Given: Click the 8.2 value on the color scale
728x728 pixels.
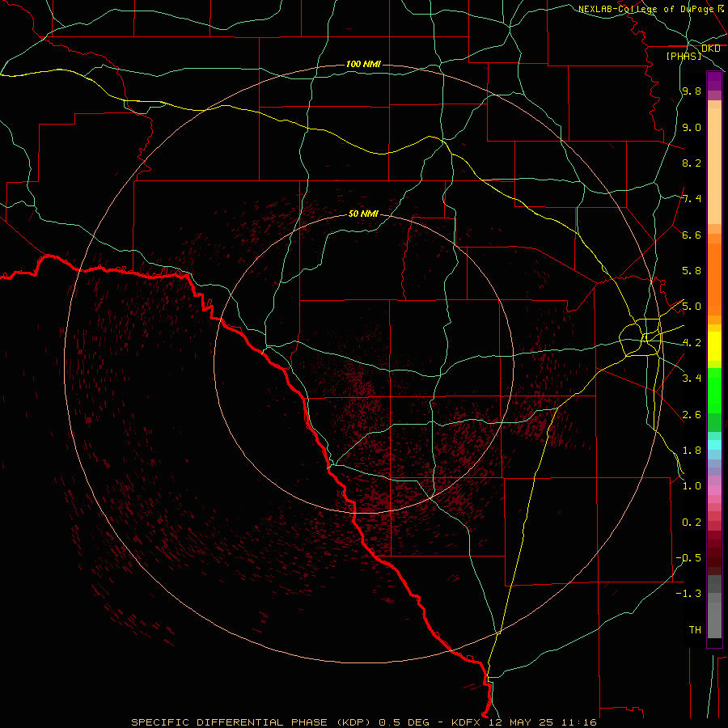Looking at the screenshot, I should pos(692,163).
